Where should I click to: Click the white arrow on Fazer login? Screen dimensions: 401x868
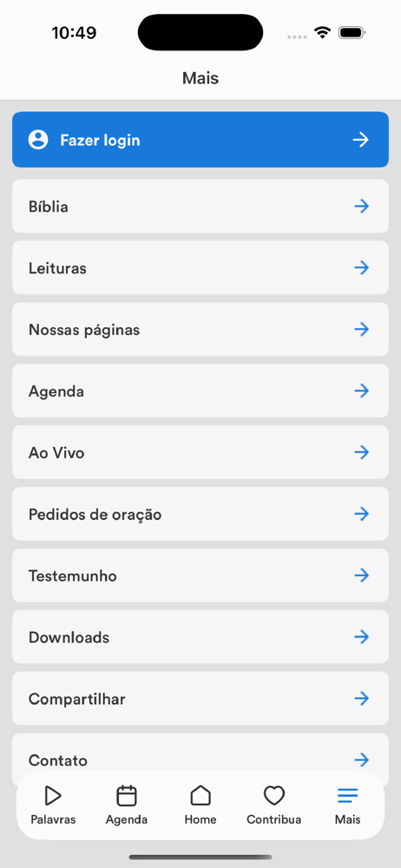(361, 140)
